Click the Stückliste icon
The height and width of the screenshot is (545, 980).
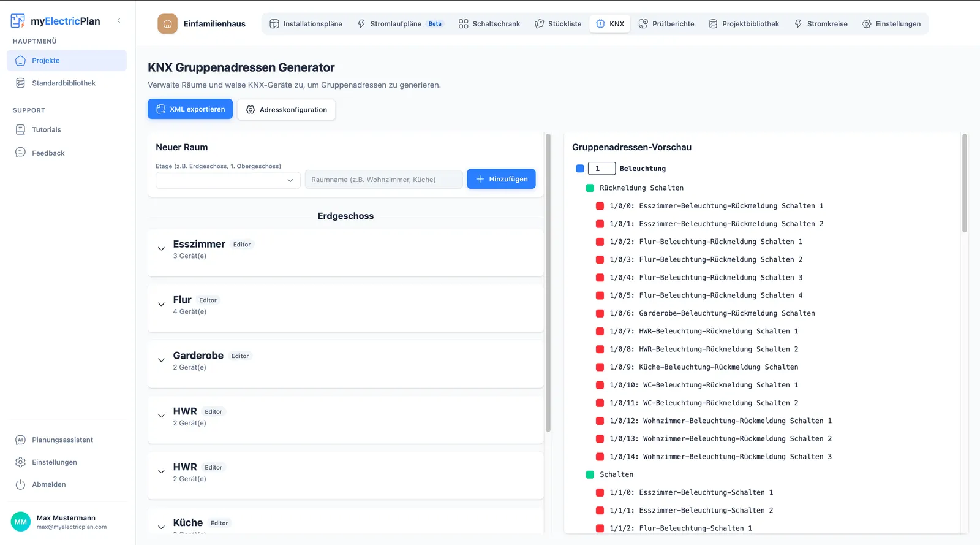click(x=540, y=24)
